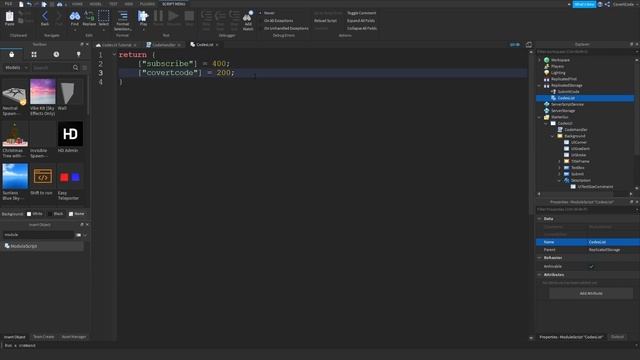This screenshot has width=640, height=360.
Task: Expand the Workspace tree node
Action: pyautogui.click(x=540, y=60)
